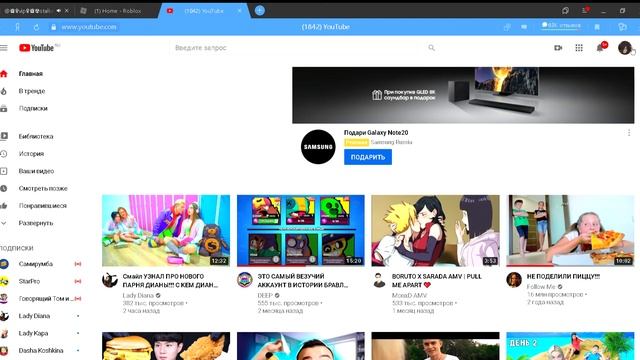Open the burger food video thumbnail
640x360 pixels.
166,346
